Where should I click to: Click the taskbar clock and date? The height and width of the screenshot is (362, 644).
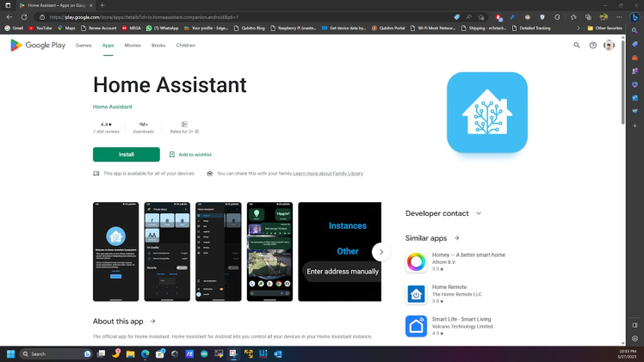tap(628, 353)
